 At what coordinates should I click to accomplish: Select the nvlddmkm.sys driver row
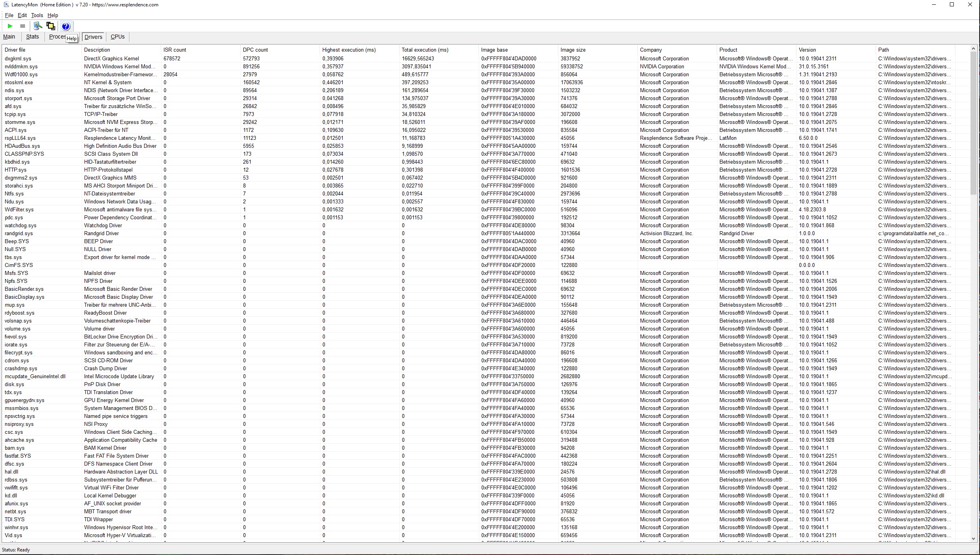[x=21, y=66]
